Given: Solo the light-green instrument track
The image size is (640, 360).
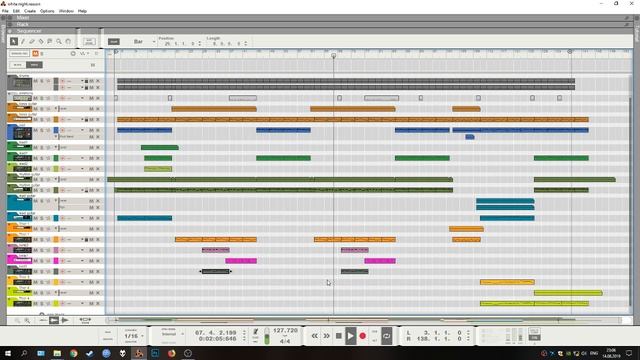Looking at the screenshot, I should [x=42, y=169].
